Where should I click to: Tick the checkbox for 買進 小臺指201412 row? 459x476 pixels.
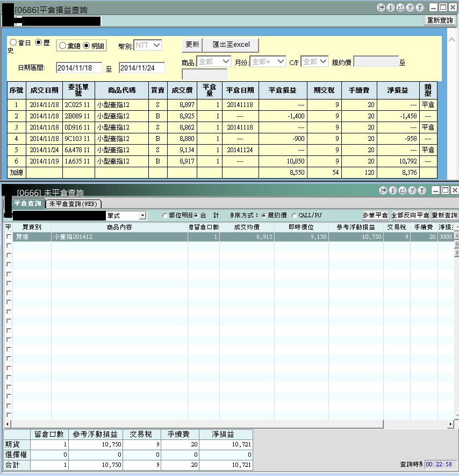coord(9,237)
